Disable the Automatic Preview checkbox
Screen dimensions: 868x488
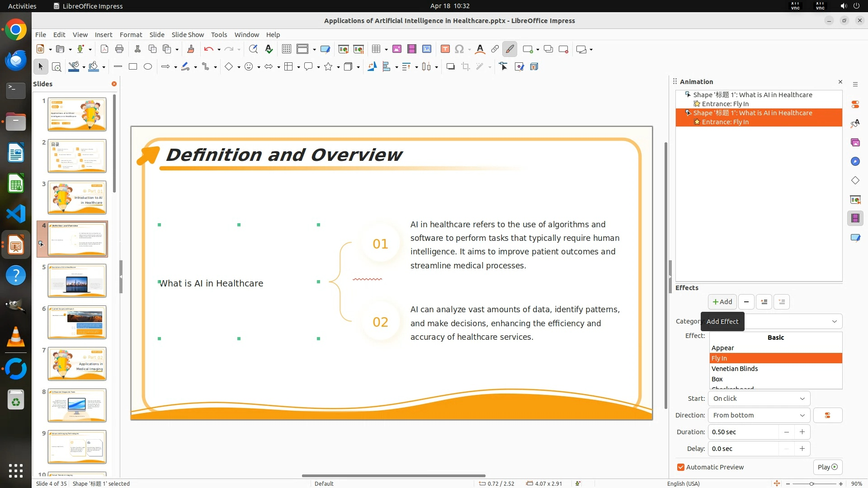[x=681, y=467]
